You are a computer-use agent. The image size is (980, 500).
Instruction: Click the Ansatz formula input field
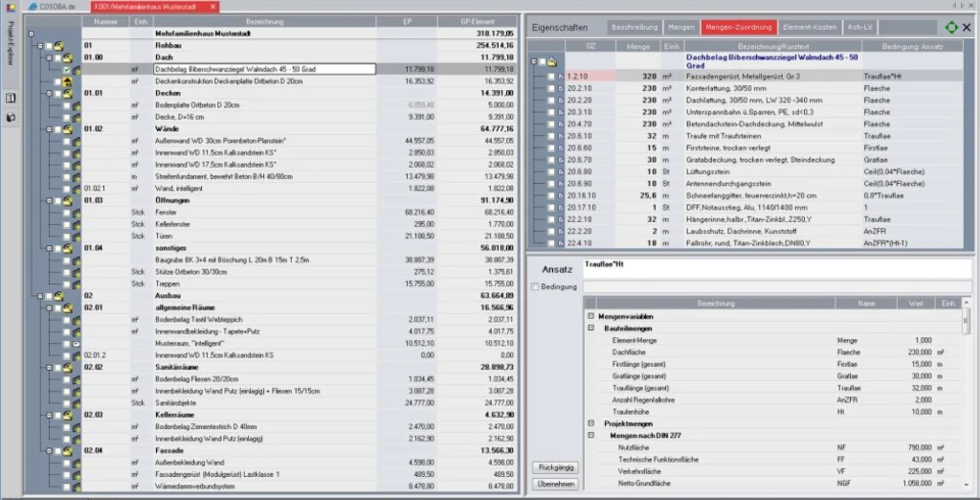coord(775,268)
